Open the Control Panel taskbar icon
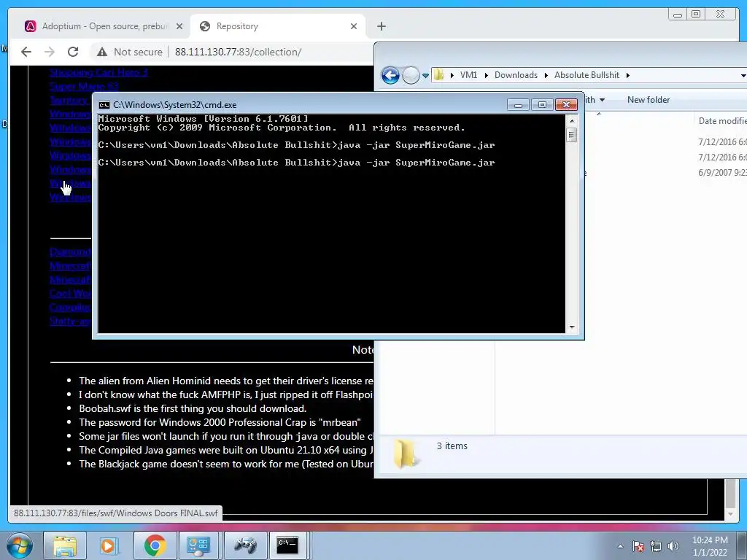747x560 pixels. point(198,545)
